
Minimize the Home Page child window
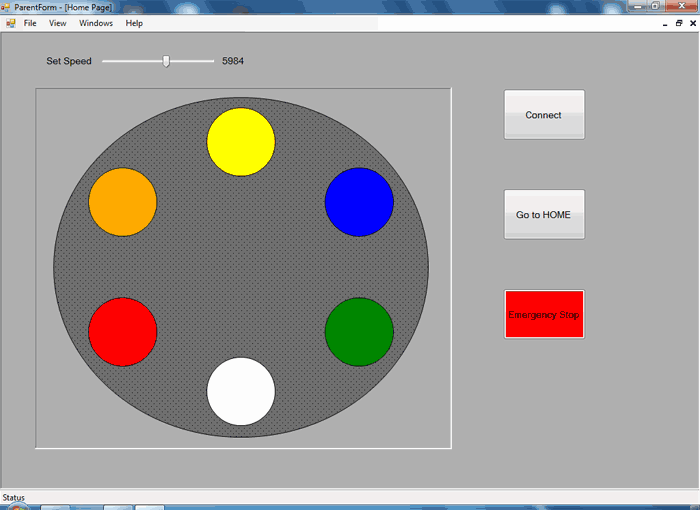pyautogui.click(x=665, y=24)
